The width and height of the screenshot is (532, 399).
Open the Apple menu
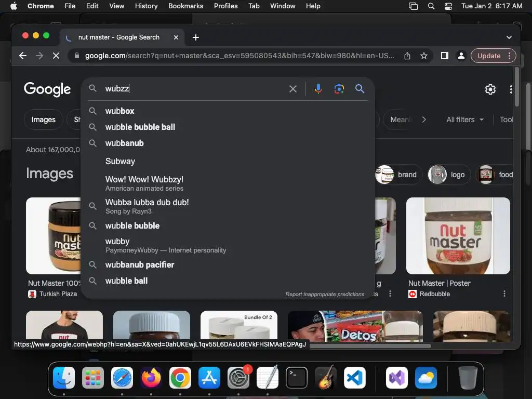pyautogui.click(x=14, y=6)
